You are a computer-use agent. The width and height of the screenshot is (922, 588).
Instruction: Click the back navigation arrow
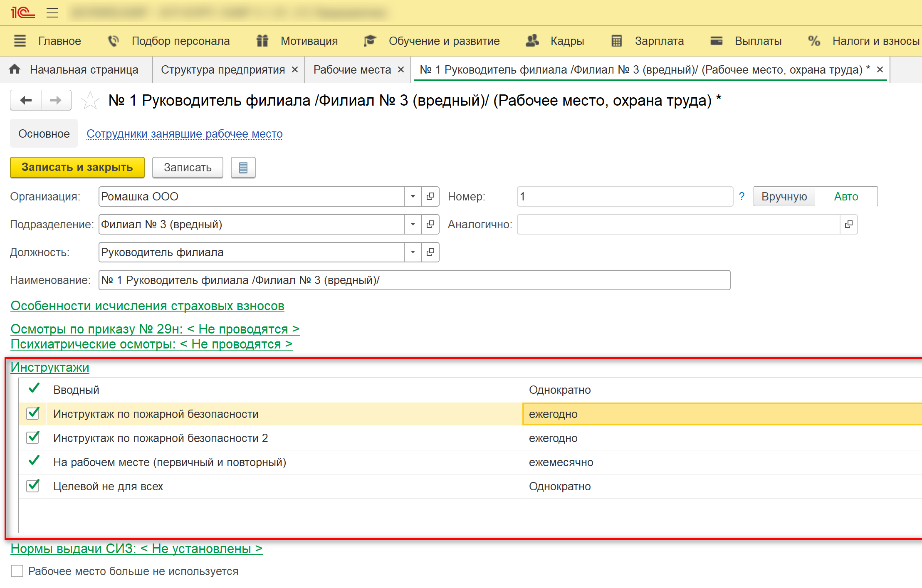[x=26, y=100]
